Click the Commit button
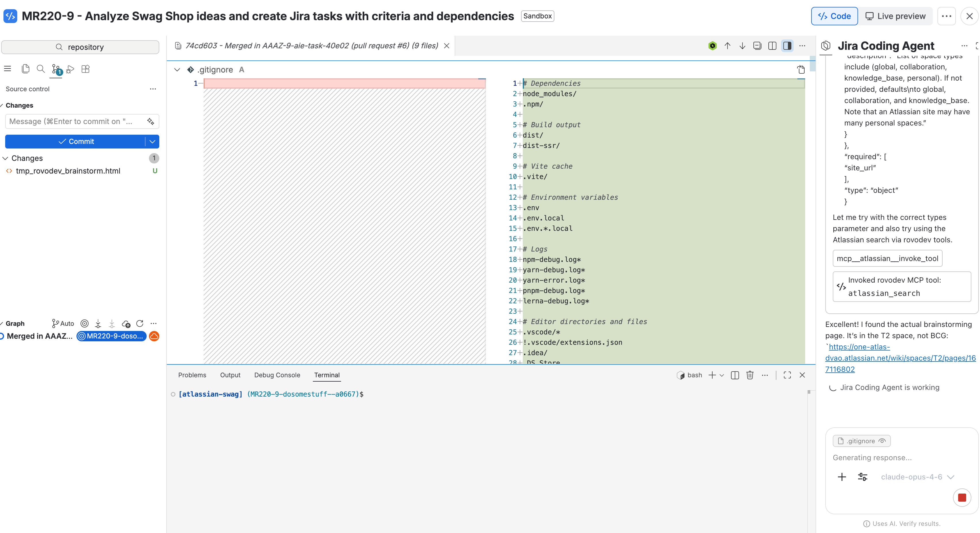 click(x=76, y=142)
